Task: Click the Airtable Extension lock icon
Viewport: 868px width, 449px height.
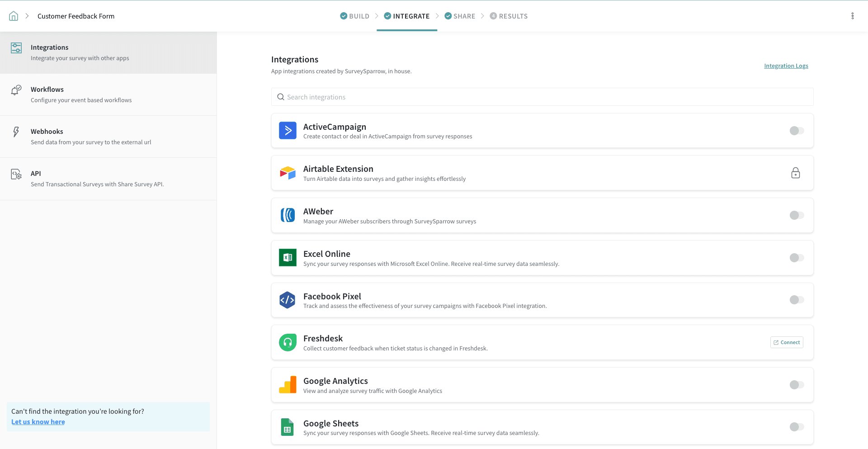Action: (x=795, y=173)
